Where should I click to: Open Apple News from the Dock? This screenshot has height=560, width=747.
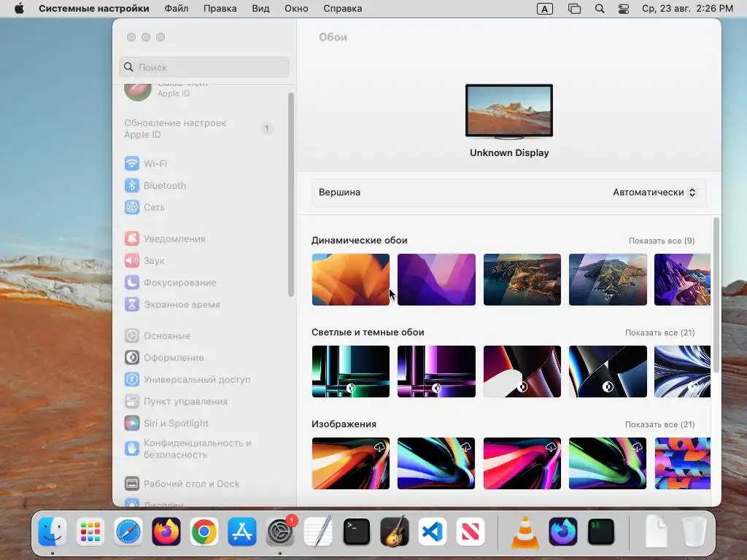pyautogui.click(x=471, y=532)
